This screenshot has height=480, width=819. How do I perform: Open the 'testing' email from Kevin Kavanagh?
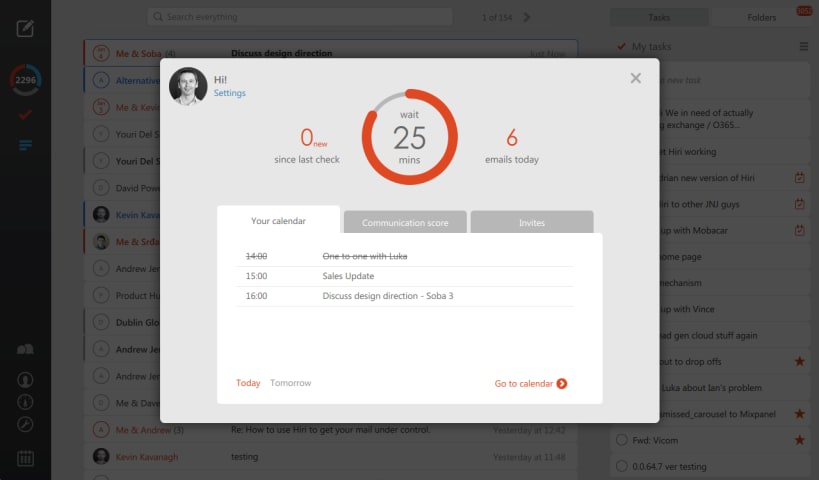pyautogui.click(x=244, y=456)
